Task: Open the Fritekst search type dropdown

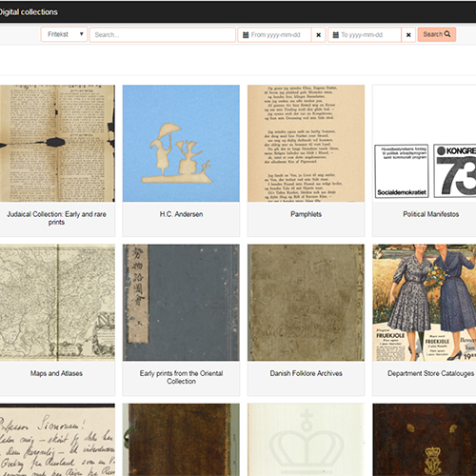Action: (x=64, y=34)
